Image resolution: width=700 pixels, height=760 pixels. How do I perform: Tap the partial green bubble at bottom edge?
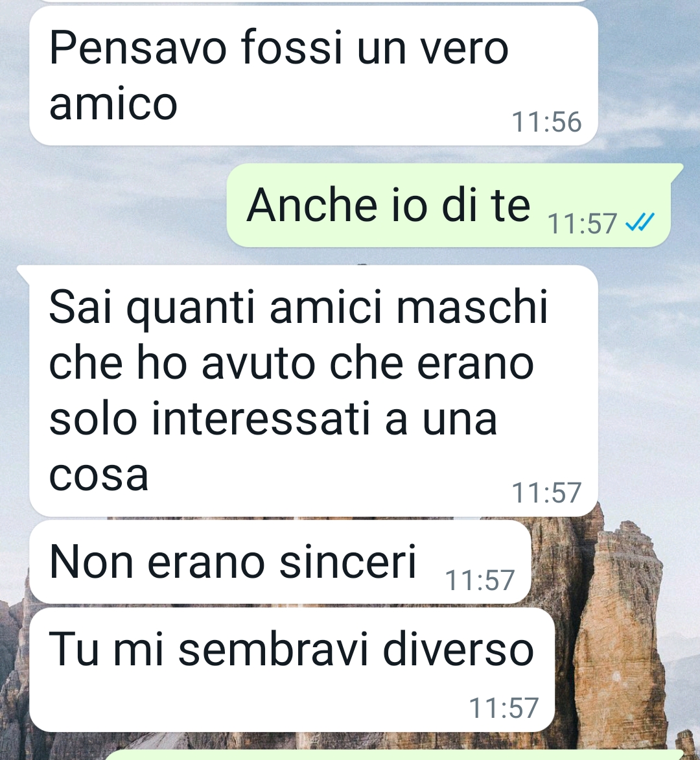(395, 755)
